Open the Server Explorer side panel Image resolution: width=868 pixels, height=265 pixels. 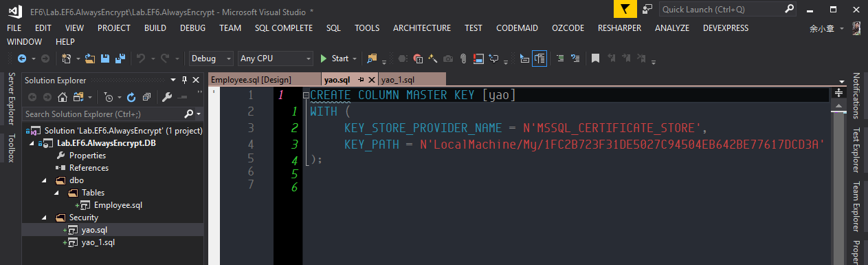pos(10,100)
